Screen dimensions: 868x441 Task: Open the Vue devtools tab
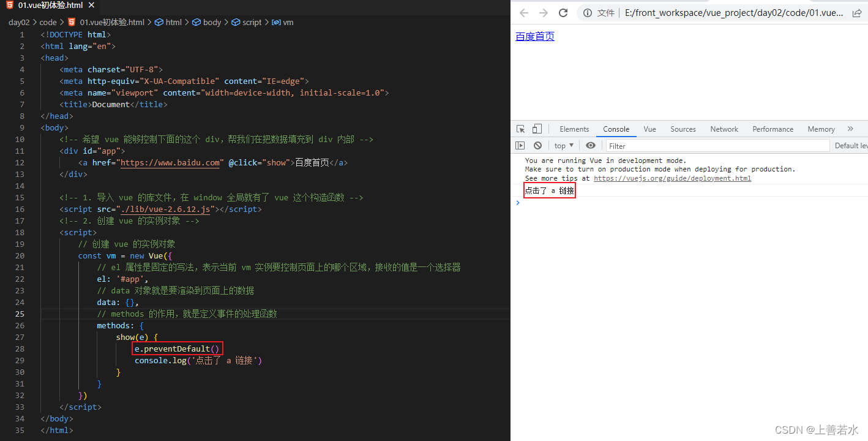pyautogui.click(x=649, y=129)
